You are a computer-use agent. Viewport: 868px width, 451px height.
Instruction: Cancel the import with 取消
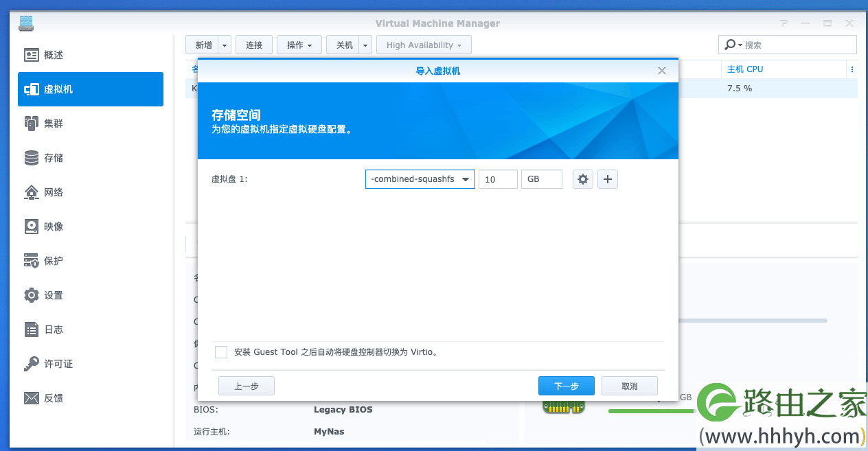click(x=630, y=386)
